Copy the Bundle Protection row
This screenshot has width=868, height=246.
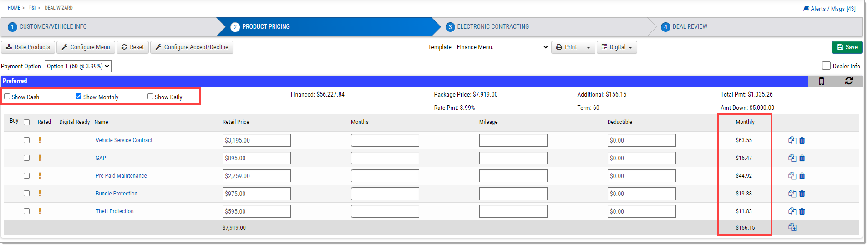[792, 194]
